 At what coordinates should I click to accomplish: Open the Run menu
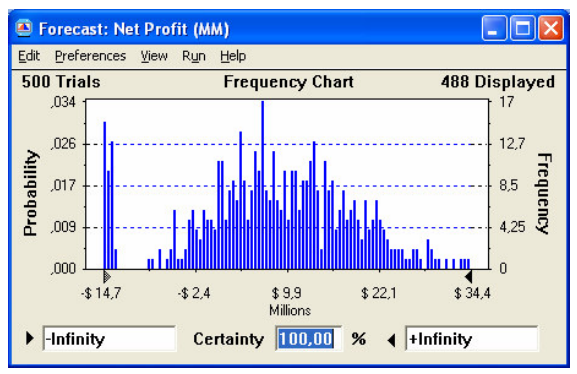pyautogui.click(x=194, y=56)
